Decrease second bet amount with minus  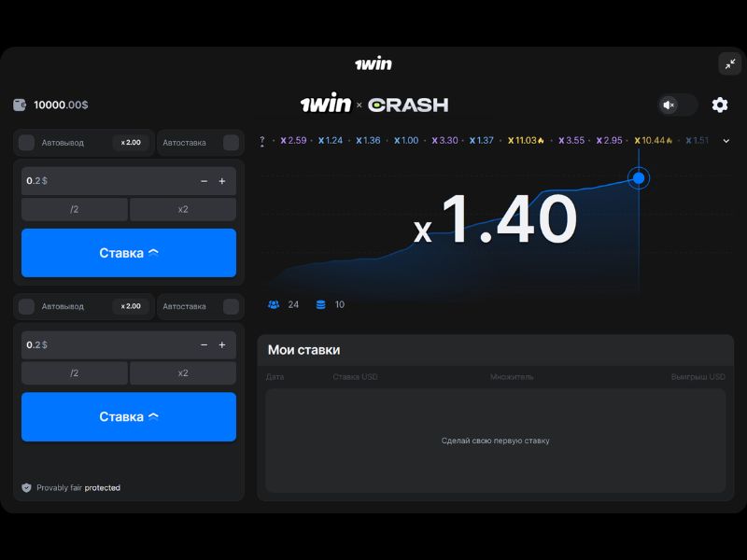(x=204, y=344)
